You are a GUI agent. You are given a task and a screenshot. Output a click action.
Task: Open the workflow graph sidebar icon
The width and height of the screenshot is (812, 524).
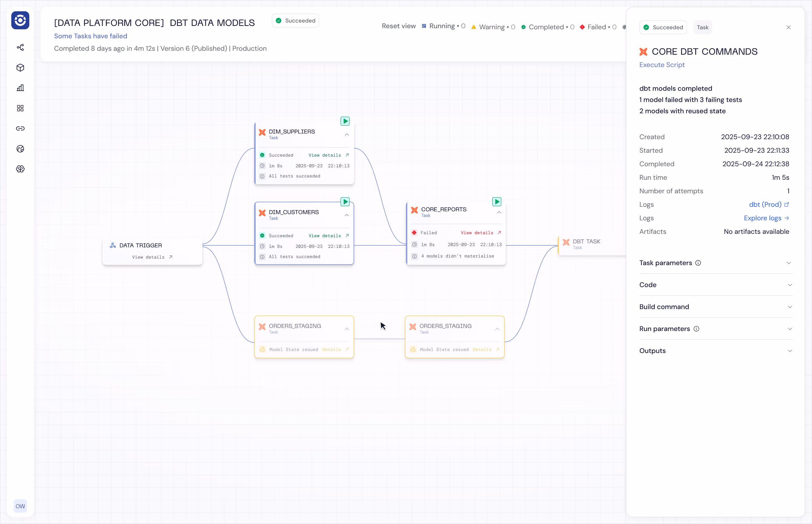[x=20, y=47]
